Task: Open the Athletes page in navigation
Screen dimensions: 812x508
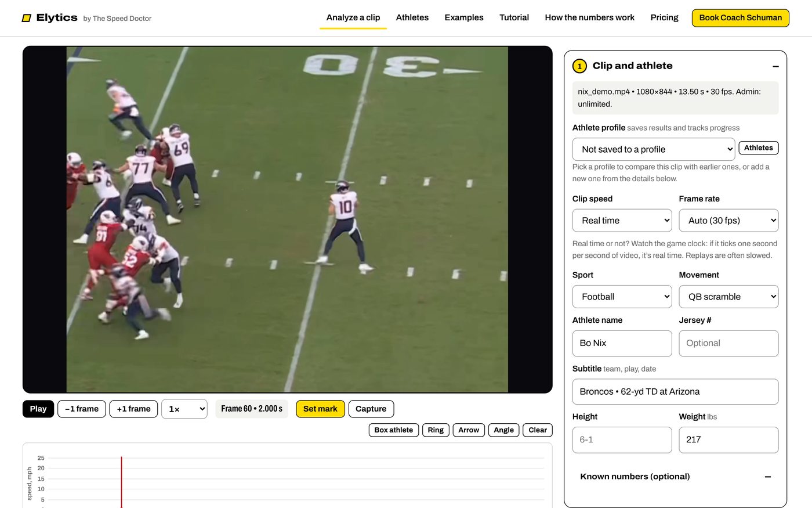Action: (412, 17)
